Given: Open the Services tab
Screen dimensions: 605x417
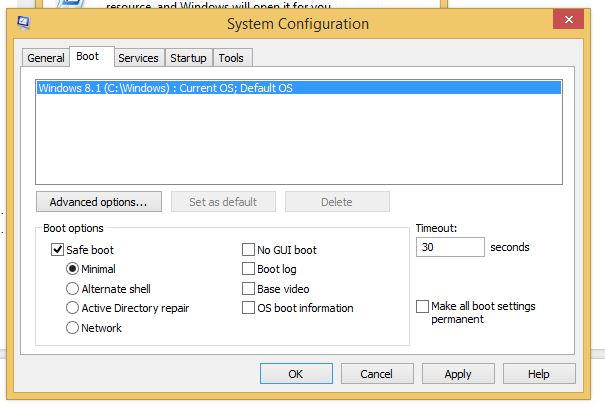Looking at the screenshot, I should (138, 58).
